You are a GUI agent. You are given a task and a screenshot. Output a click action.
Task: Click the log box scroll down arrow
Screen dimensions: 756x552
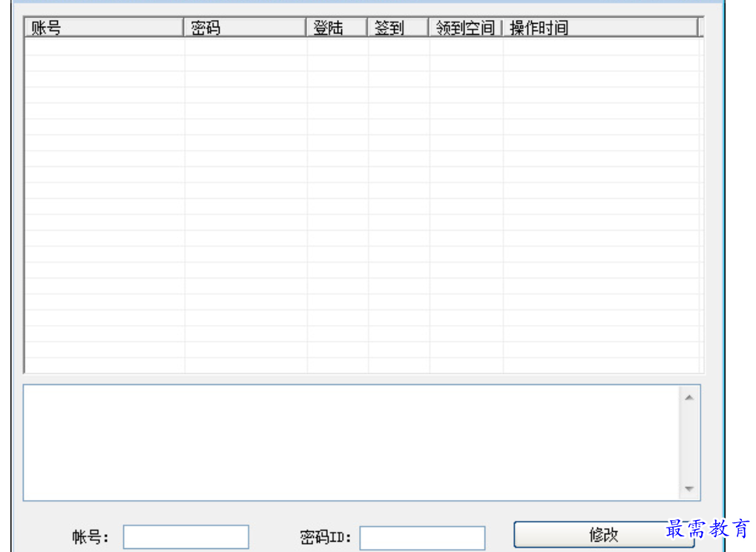pyautogui.click(x=689, y=489)
